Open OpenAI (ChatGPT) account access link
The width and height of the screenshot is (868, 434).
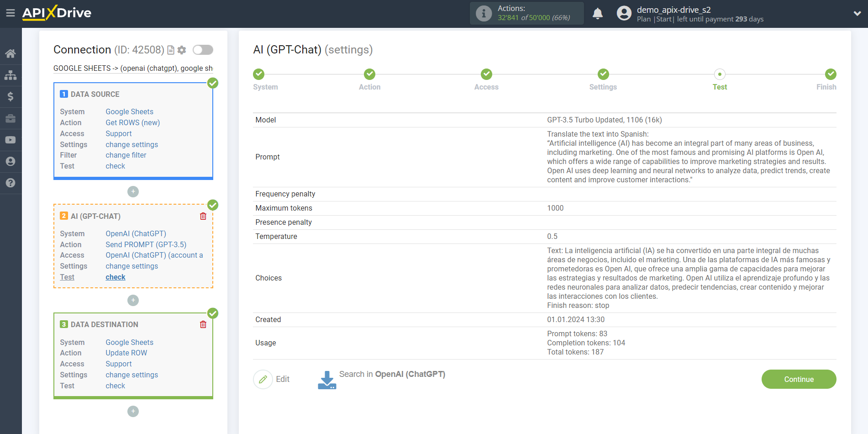coord(154,255)
